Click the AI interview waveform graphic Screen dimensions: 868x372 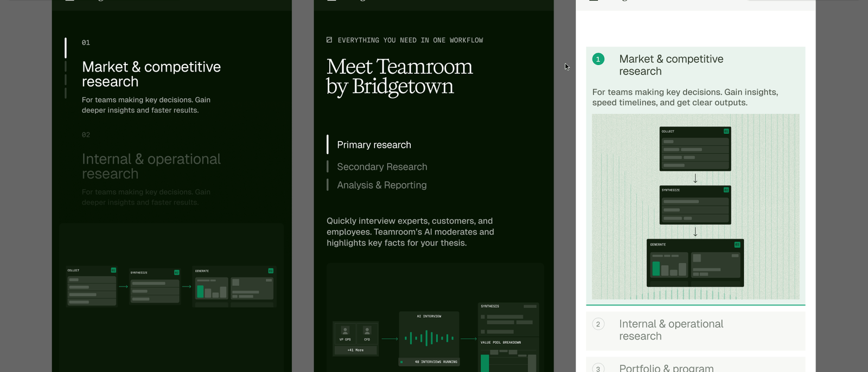(x=429, y=338)
